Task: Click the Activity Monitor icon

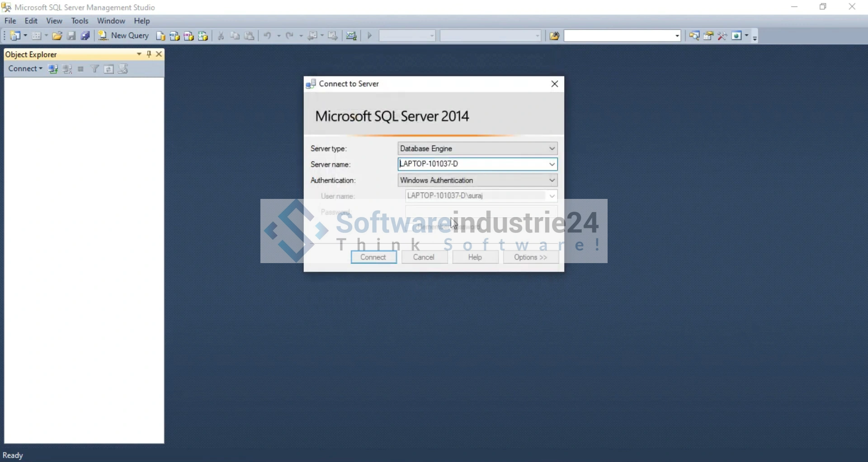Action: (351, 36)
